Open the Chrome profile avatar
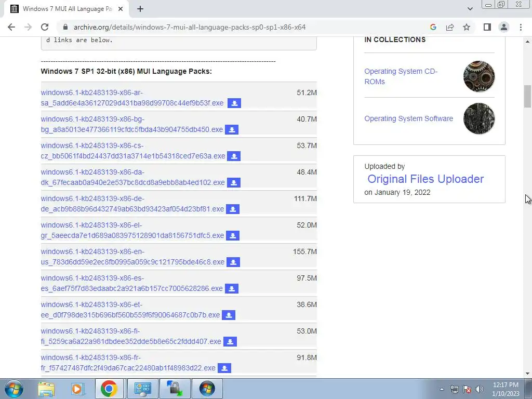Image resolution: width=532 pixels, height=399 pixels. (504, 27)
